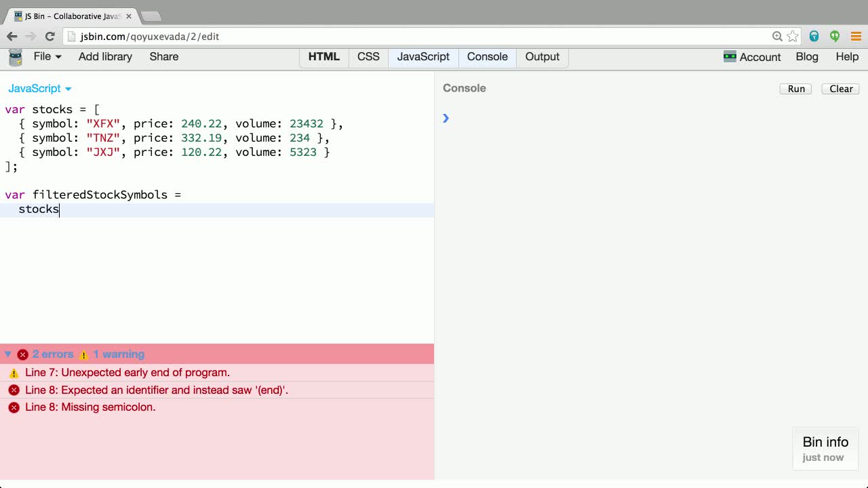The height and width of the screenshot is (488, 868).
Task: Open the JavaScript panel settings dropdown
Action: [39, 89]
